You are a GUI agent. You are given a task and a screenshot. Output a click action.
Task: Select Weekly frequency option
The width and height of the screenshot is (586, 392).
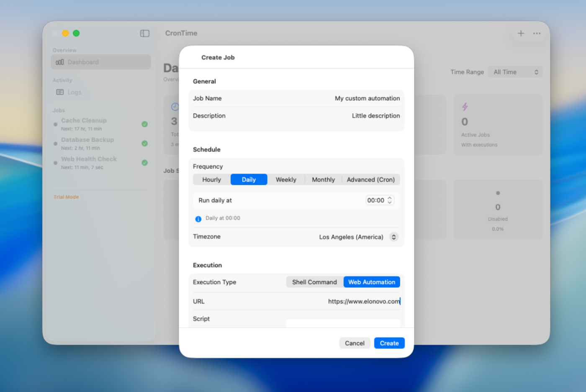(x=286, y=180)
